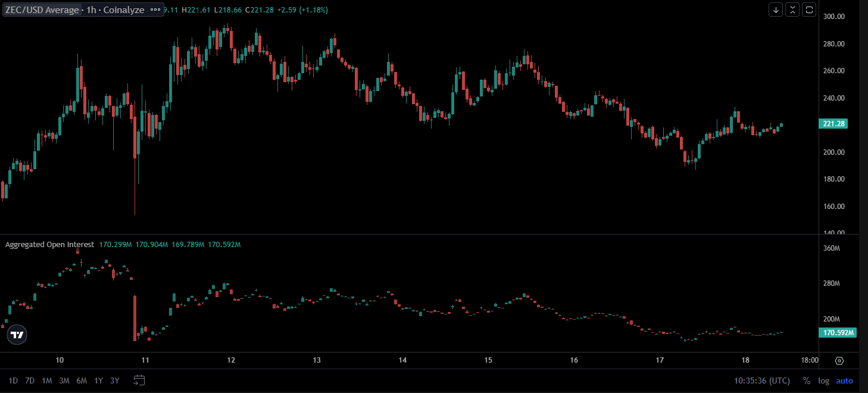Open the three-dots legend menu

pyautogui.click(x=155, y=10)
